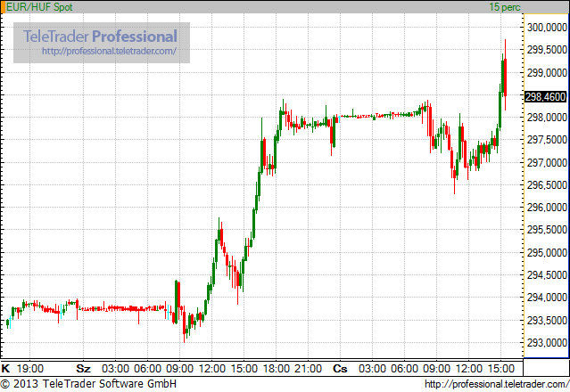
Task: Click the 19:00 time axis label
Action: point(29,369)
